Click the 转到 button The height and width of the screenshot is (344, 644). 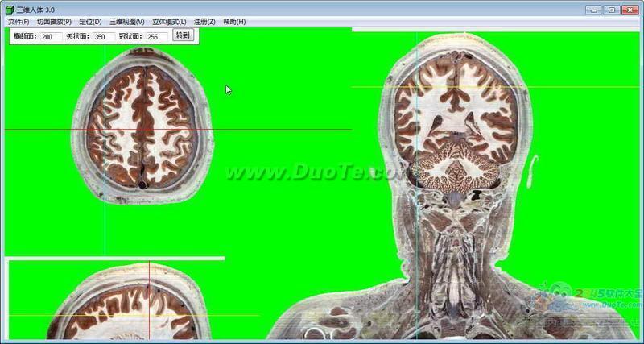pyautogui.click(x=183, y=35)
